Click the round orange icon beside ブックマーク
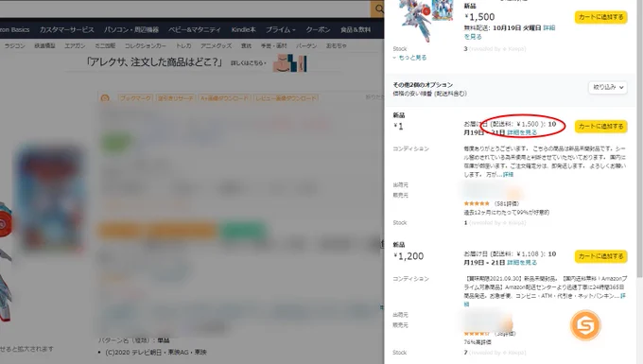Image resolution: width=643 pixels, height=364 pixels. point(105,98)
